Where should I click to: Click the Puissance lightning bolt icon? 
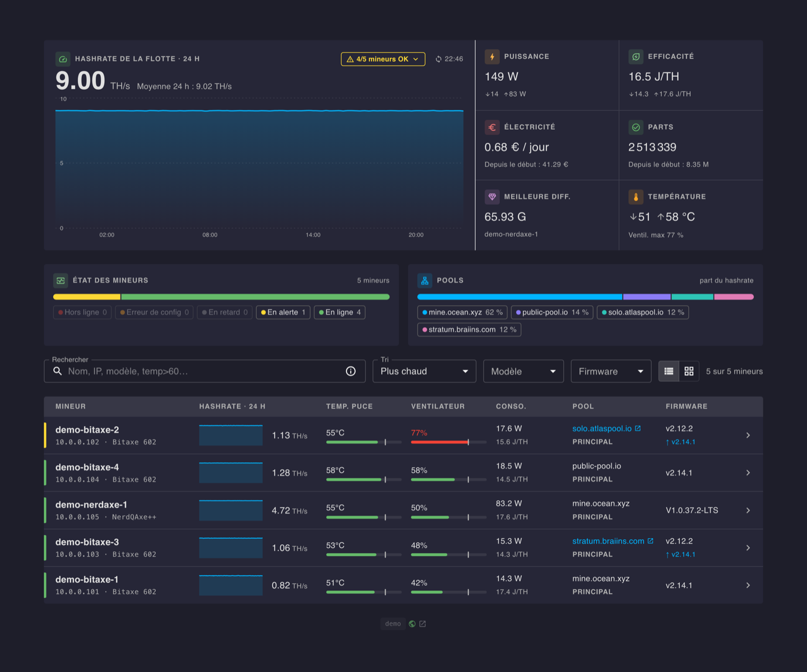[492, 57]
